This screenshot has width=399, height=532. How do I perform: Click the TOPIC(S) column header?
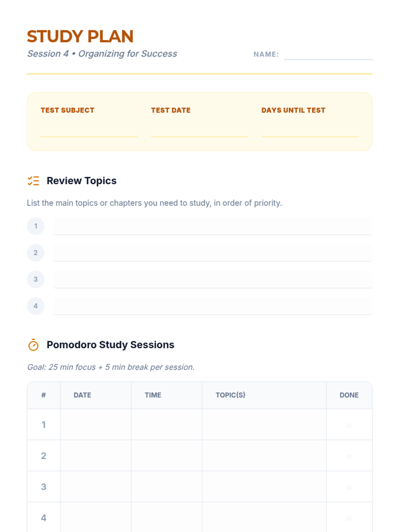pos(230,395)
